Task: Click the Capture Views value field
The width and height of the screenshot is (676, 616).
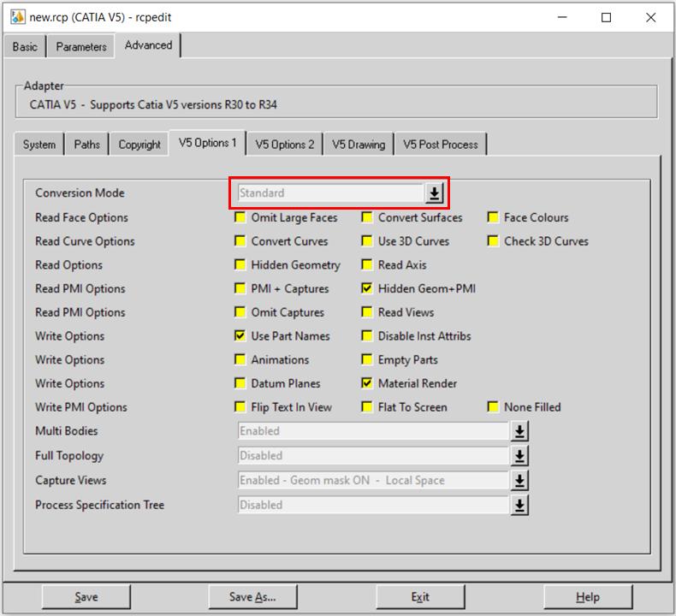Action: 373,480
